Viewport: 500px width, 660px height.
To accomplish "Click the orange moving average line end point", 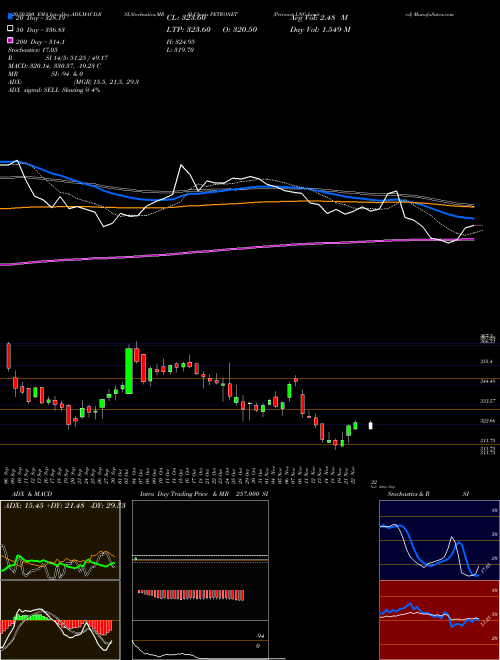I will click(x=473, y=207).
